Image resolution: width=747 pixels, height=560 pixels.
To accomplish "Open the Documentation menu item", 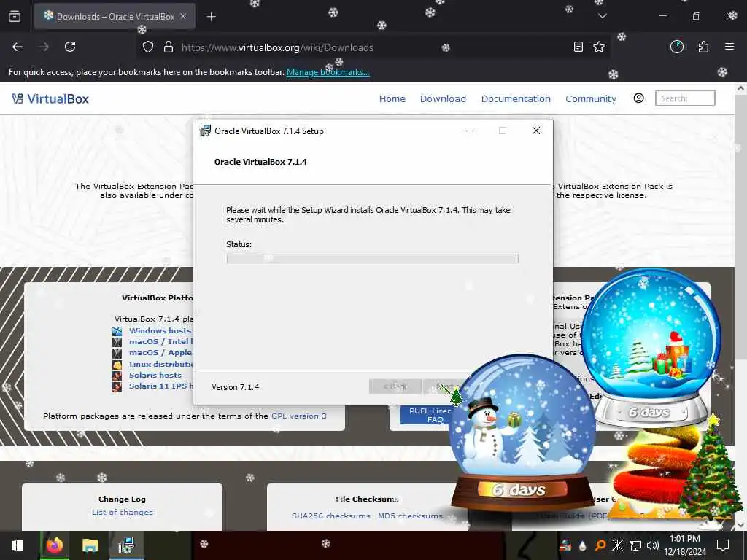I will coord(516,98).
